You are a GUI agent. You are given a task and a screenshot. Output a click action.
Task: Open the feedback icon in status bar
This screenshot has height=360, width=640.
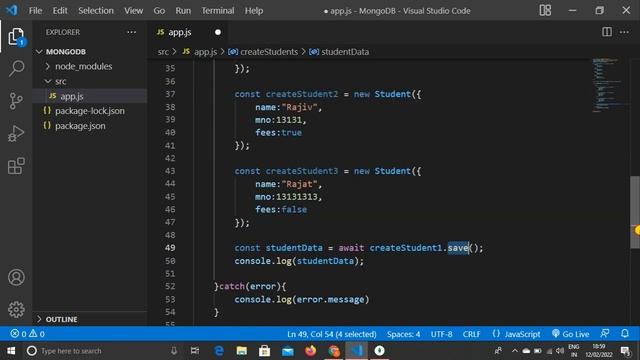(605, 334)
